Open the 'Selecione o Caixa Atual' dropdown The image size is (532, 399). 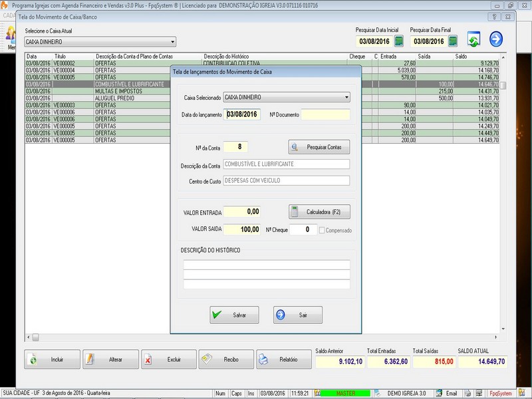point(172,42)
